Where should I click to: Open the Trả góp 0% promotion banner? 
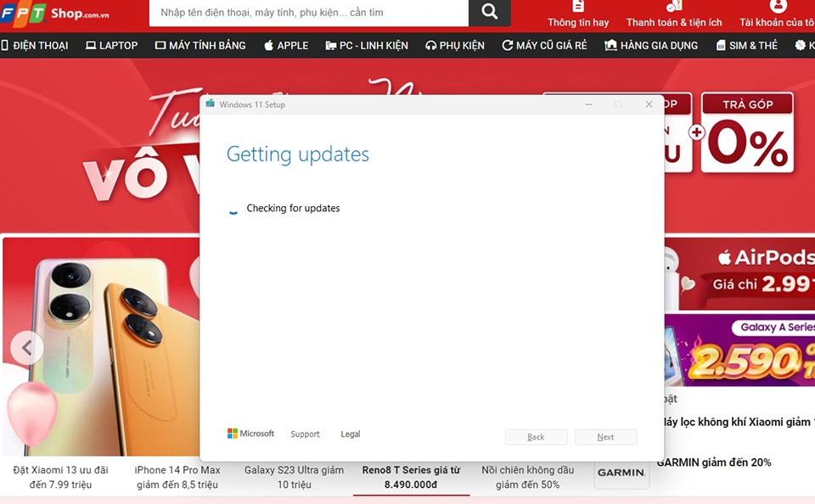tap(747, 132)
